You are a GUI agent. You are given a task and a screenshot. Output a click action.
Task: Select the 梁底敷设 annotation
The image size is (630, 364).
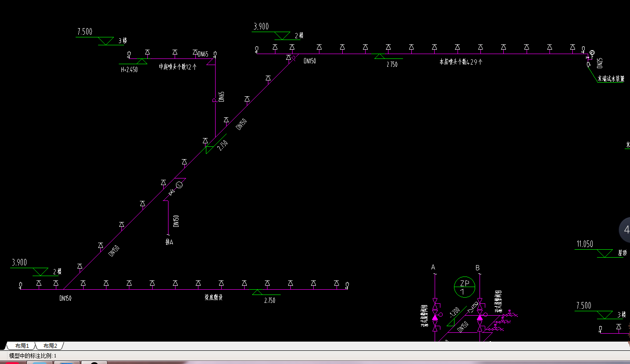(x=213, y=297)
